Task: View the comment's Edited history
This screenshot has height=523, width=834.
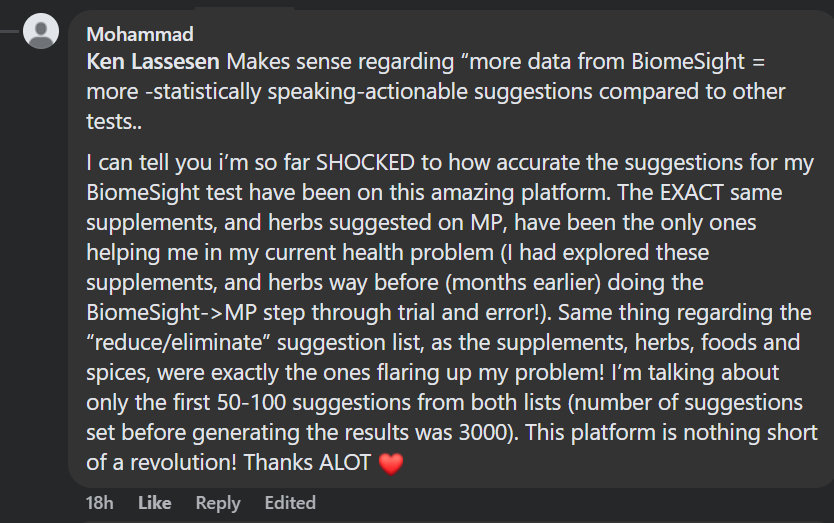Action: 290,503
